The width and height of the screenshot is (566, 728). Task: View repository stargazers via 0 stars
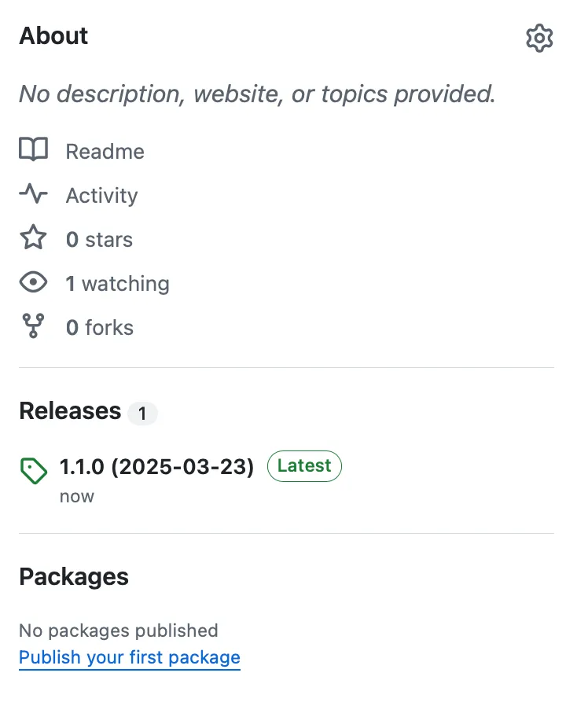(x=98, y=239)
